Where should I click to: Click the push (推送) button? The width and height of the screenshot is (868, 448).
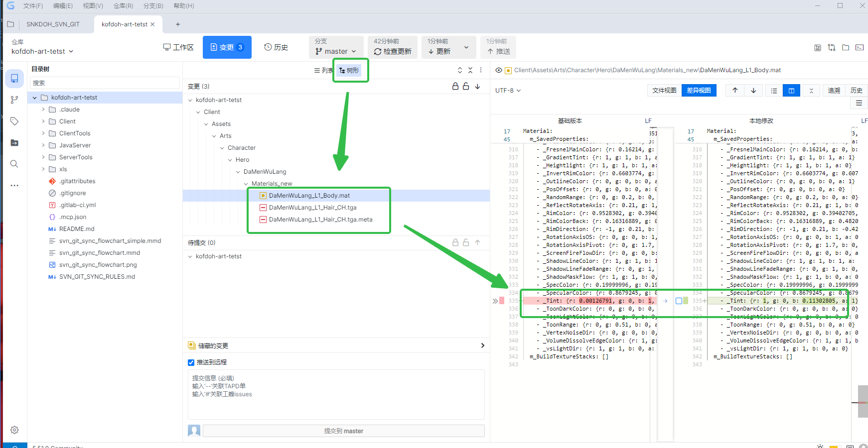[x=498, y=47]
